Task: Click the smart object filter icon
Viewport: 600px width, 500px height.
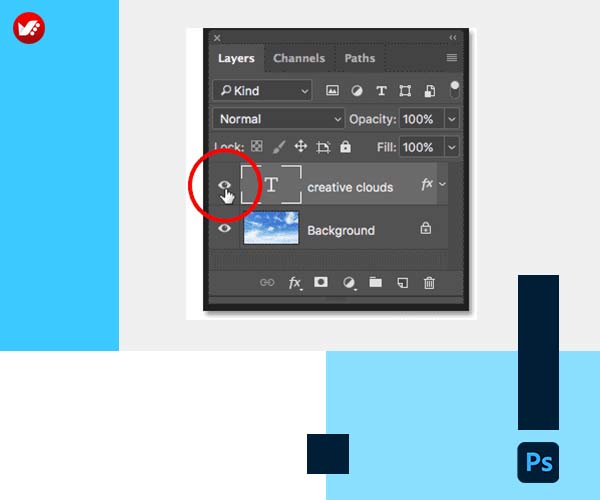Action: [429, 90]
